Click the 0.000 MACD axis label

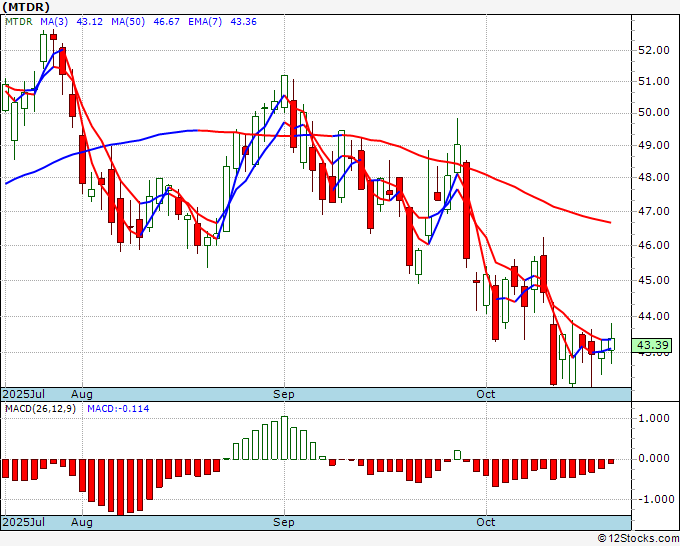point(654,458)
